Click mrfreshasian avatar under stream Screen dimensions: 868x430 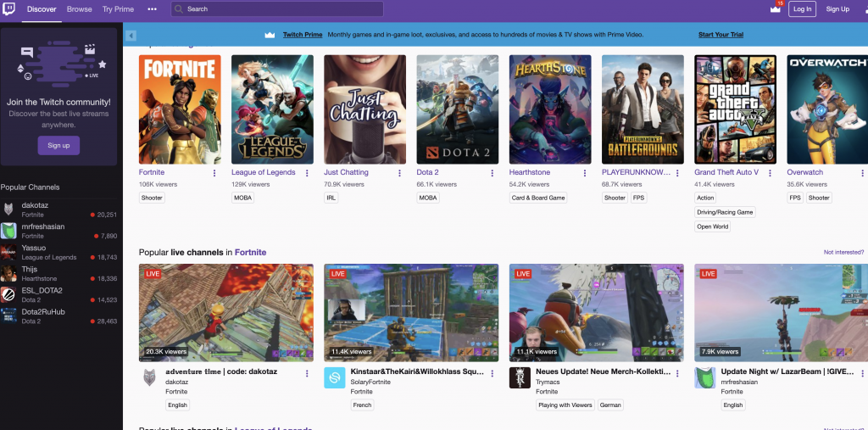click(x=704, y=377)
